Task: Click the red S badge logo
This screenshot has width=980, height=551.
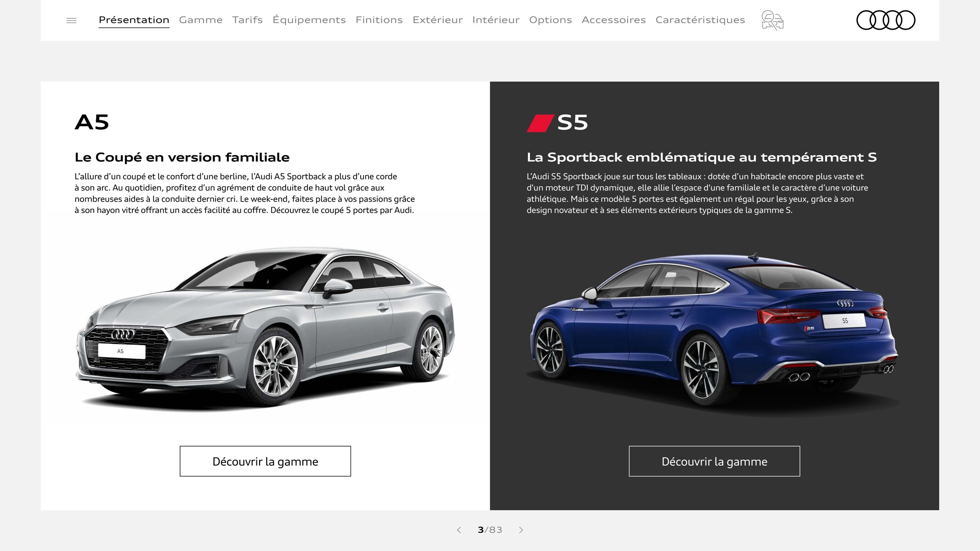Action: click(x=540, y=123)
